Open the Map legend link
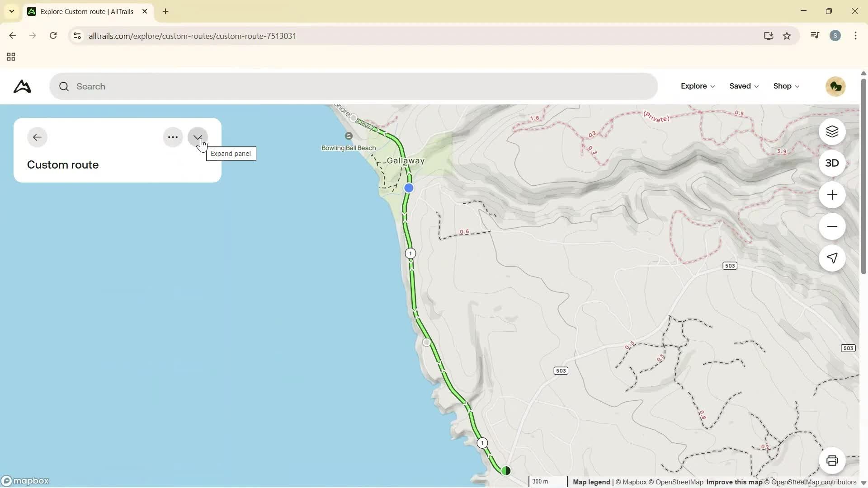868x488 pixels. click(x=591, y=482)
